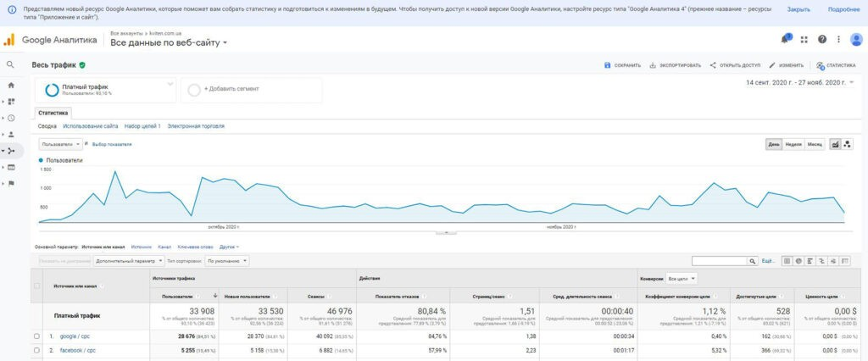Set graph interval to Неделя
This screenshot has height=361, width=868.
[793, 144]
